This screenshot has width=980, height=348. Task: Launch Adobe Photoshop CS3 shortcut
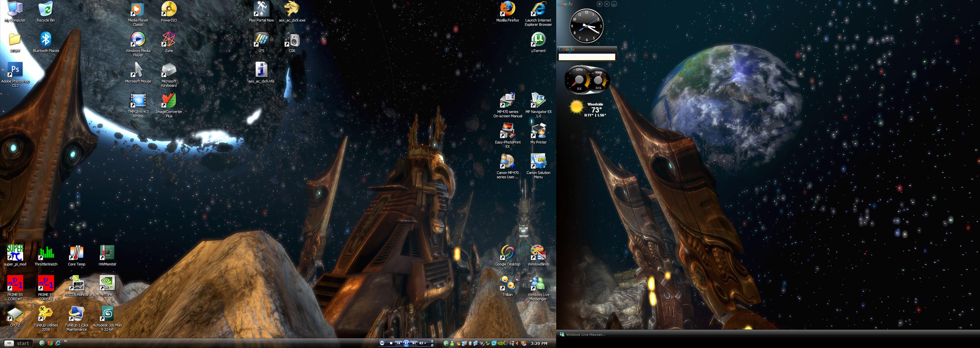(x=15, y=75)
